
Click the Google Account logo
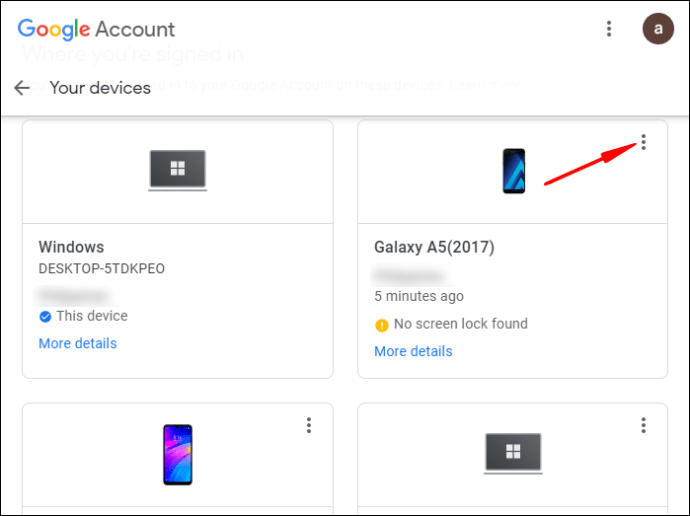point(96,29)
